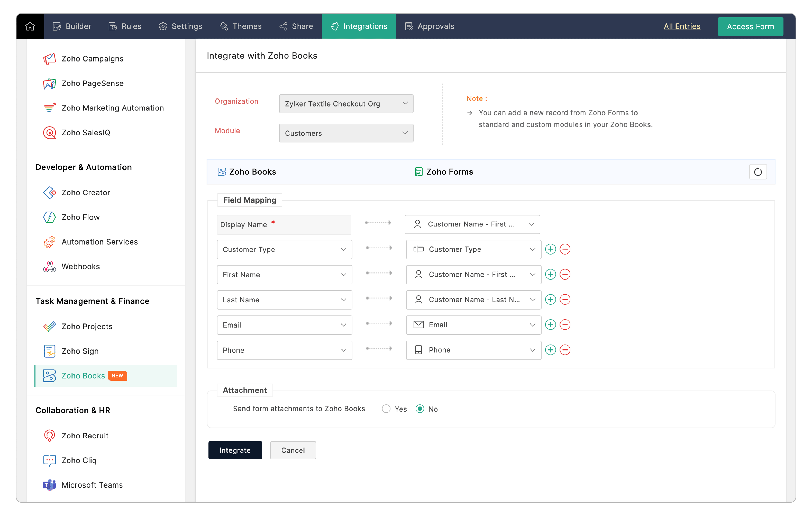Switch to the Builder tab
This screenshot has width=812, height=516.
(72, 26)
